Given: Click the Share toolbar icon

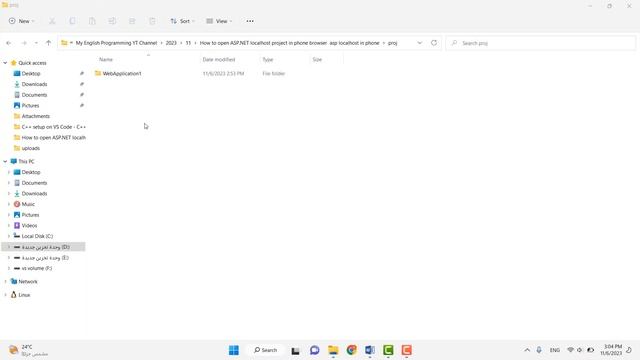Looking at the screenshot, I should point(132,21).
